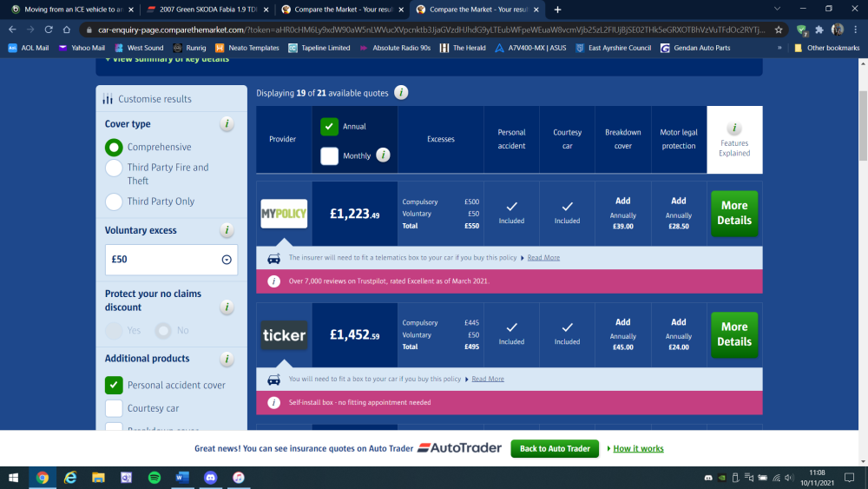Open Chrome menu three dots
This screenshot has width=868, height=489.
(856, 30)
